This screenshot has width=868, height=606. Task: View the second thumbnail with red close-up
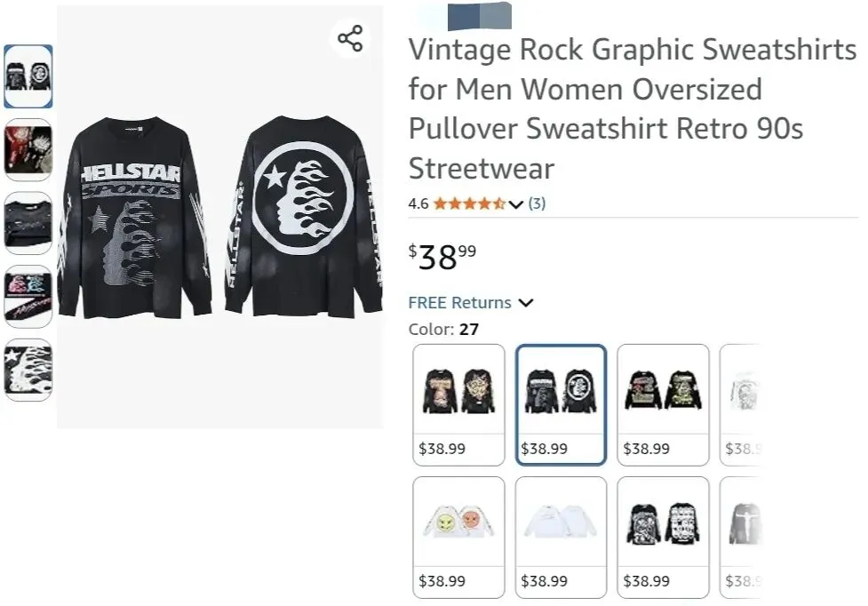coord(28,149)
